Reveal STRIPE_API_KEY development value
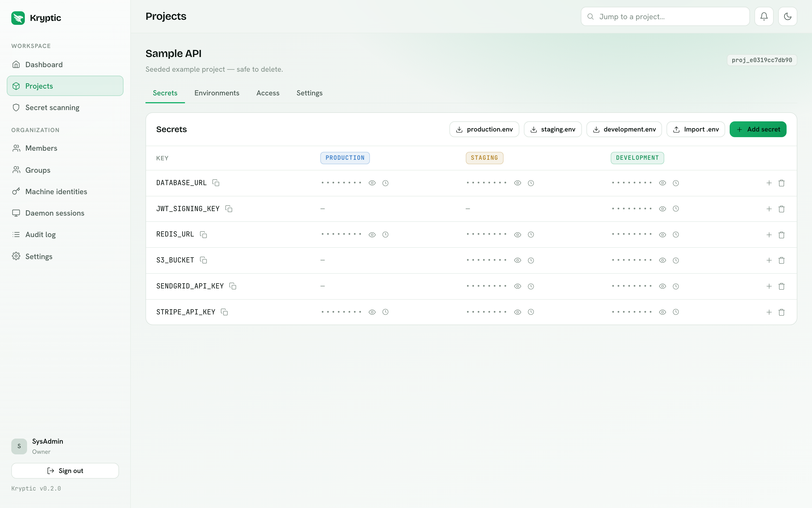Viewport: 812px width, 508px height. point(663,312)
